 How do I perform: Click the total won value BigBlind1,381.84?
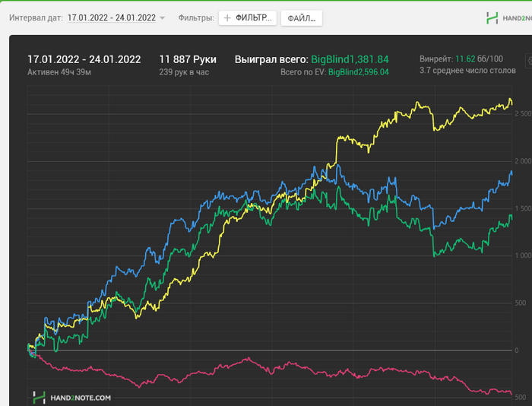(350, 59)
